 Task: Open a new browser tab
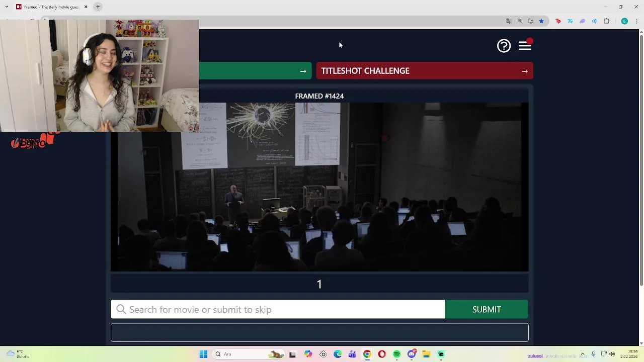click(x=98, y=7)
